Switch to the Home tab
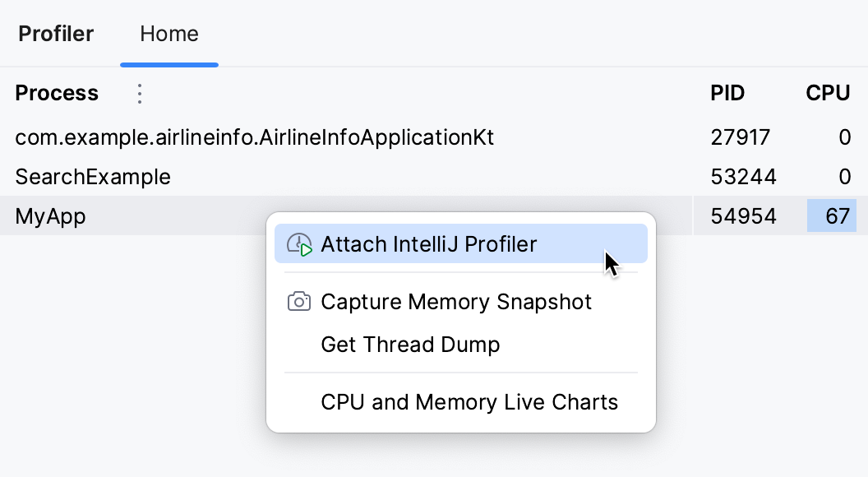 coord(169,34)
